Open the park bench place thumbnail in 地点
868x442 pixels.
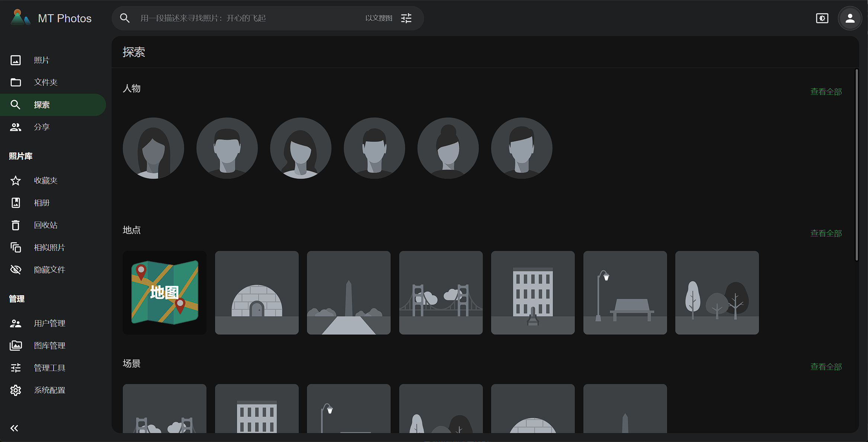625,293
